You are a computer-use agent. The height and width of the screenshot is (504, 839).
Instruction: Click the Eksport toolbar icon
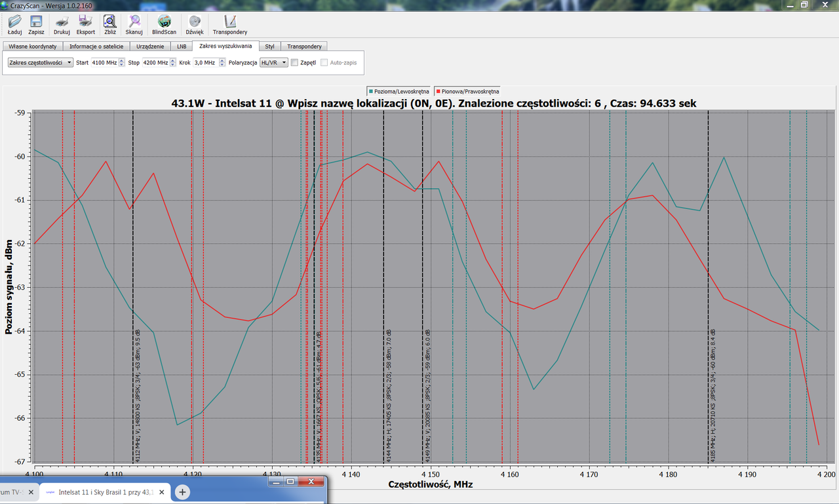coord(86,22)
